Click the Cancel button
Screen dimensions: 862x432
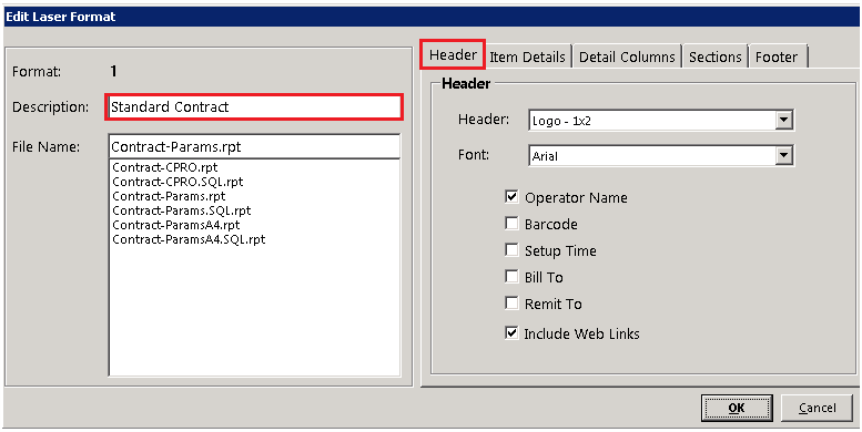click(817, 408)
